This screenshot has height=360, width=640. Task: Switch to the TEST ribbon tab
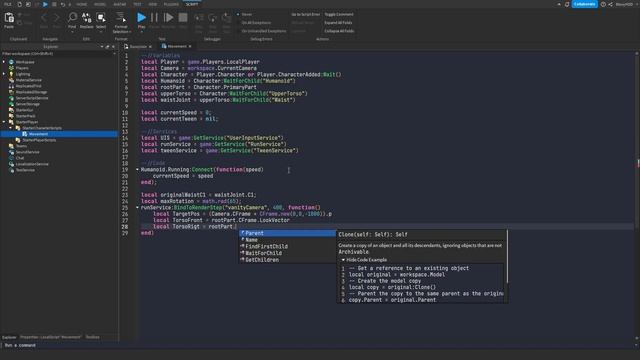[x=137, y=4]
